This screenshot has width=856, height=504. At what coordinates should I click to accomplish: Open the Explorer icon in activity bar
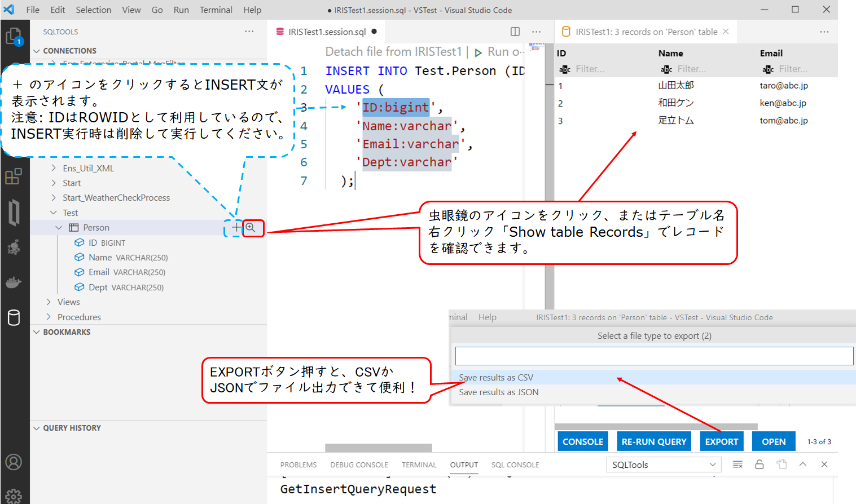[x=14, y=37]
